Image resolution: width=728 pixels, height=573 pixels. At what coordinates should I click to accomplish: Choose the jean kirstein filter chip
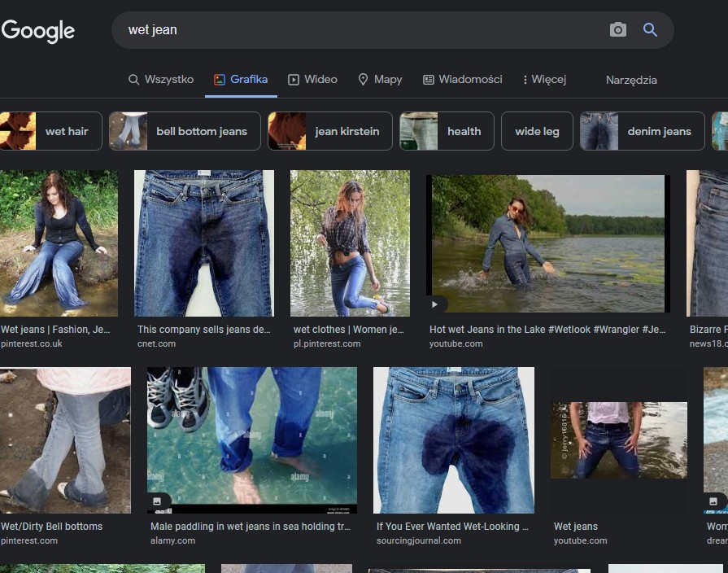click(329, 131)
